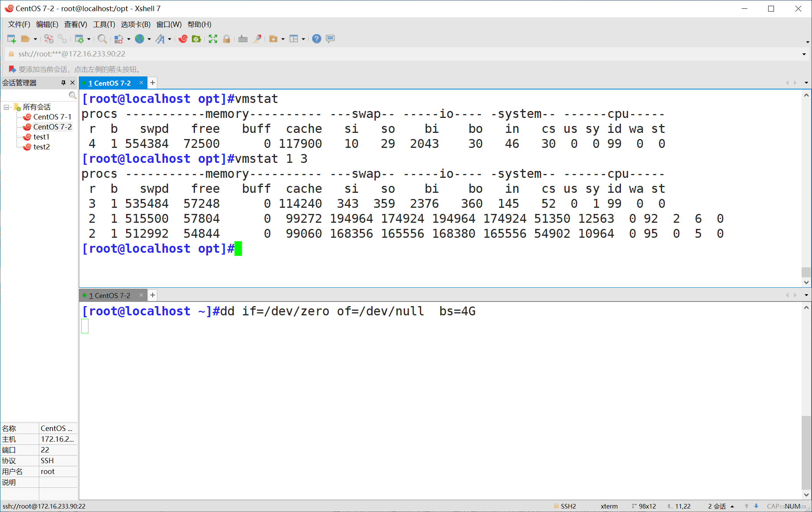Click the new session icon
This screenshot has height=512, width=812.
(x=12, y=39)
